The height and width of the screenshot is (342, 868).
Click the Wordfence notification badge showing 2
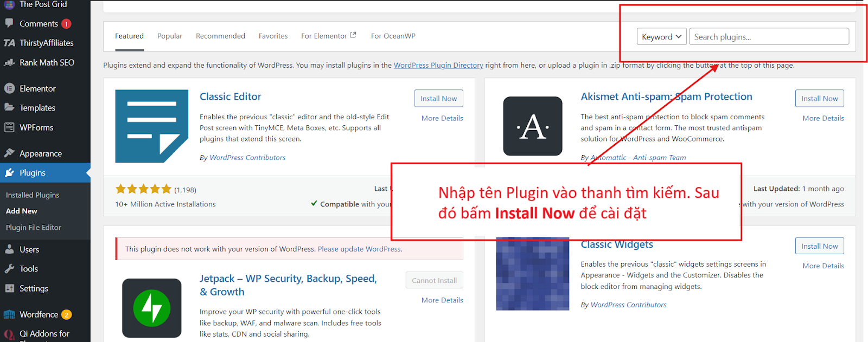[66, 315]
